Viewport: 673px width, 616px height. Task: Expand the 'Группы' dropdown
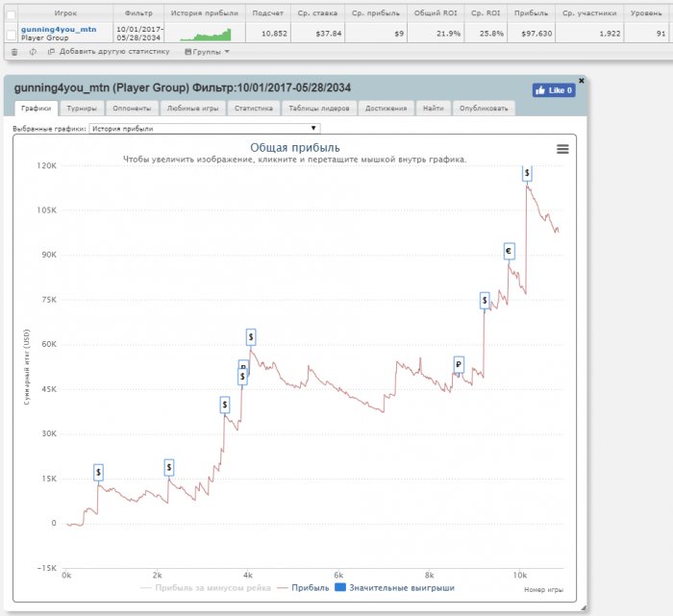tap(207, 52)
